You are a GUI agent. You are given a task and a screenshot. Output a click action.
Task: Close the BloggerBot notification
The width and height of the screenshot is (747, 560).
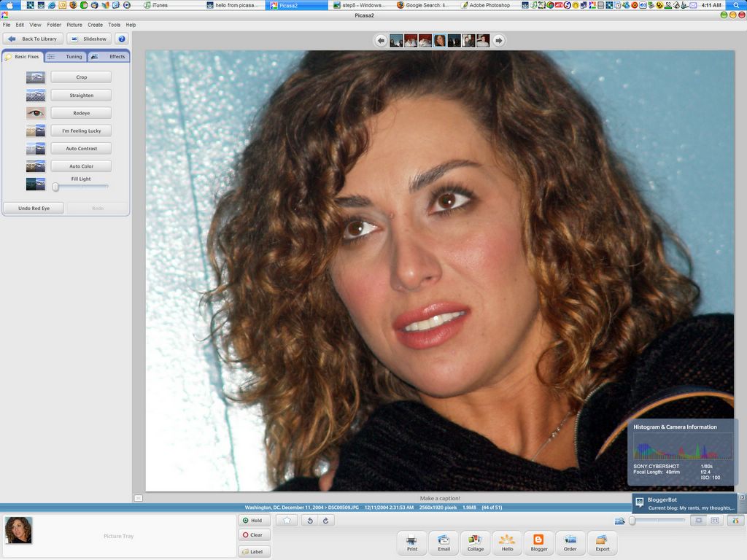(742, 497)
